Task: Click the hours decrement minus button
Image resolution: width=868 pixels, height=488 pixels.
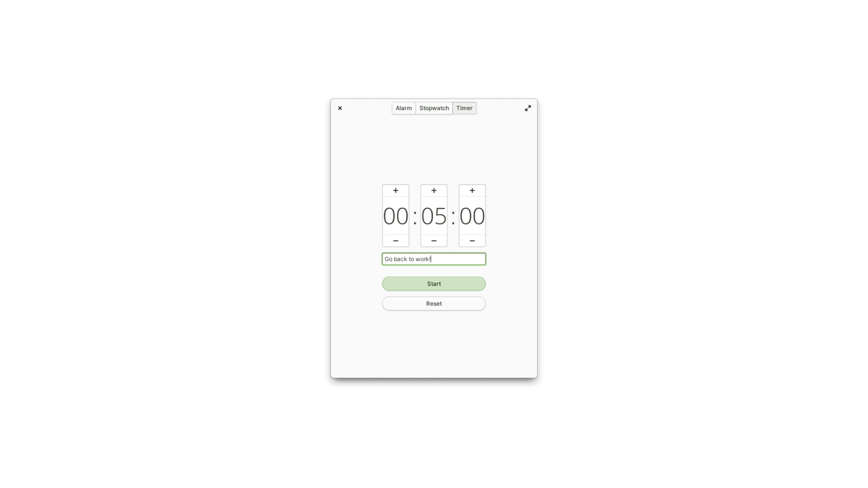Action: pyautogui.click(x=395, y=241)
